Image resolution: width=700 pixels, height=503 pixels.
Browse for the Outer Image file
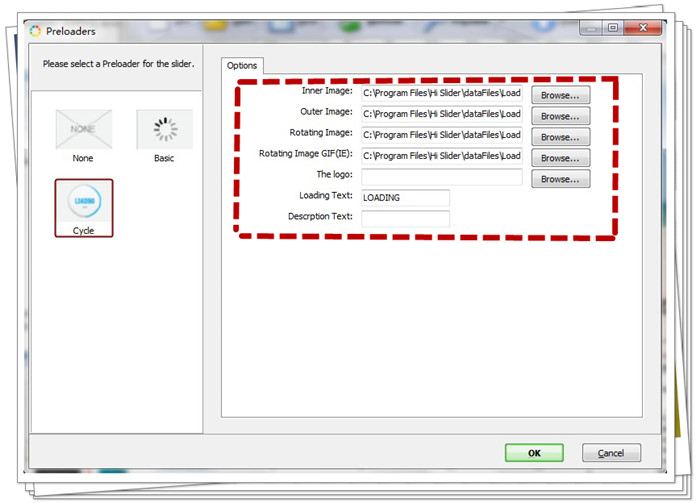click(x=560, y=116)
